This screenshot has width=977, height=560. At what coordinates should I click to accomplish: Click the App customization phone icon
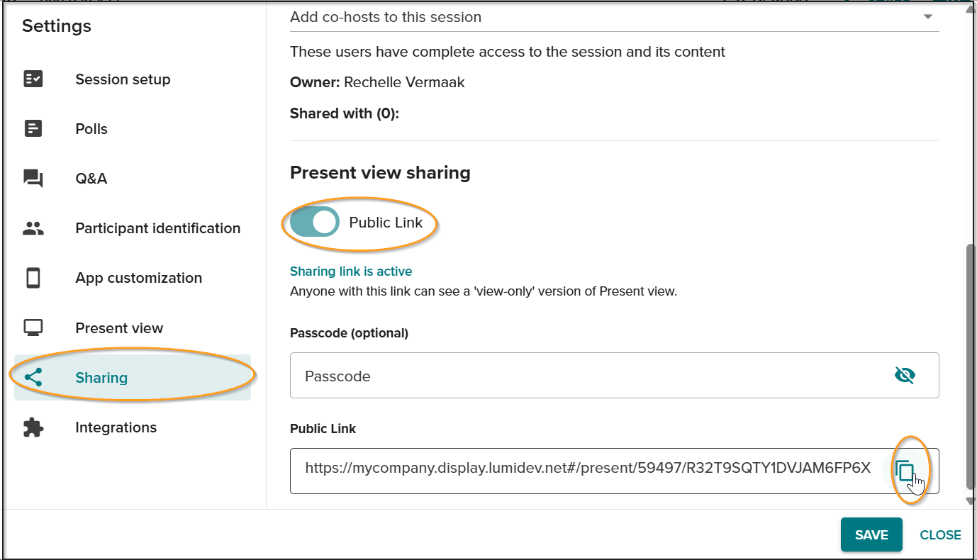pyautogui.click(x=33, y=278)
